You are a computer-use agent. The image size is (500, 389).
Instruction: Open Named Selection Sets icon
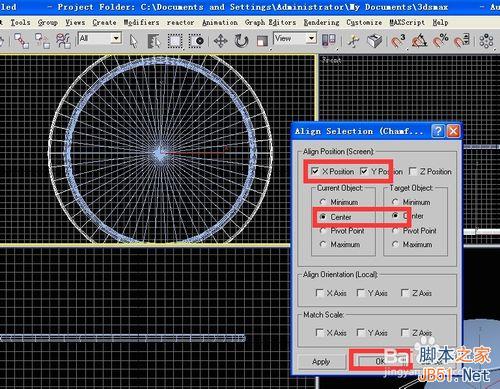(x=487, y=41)
